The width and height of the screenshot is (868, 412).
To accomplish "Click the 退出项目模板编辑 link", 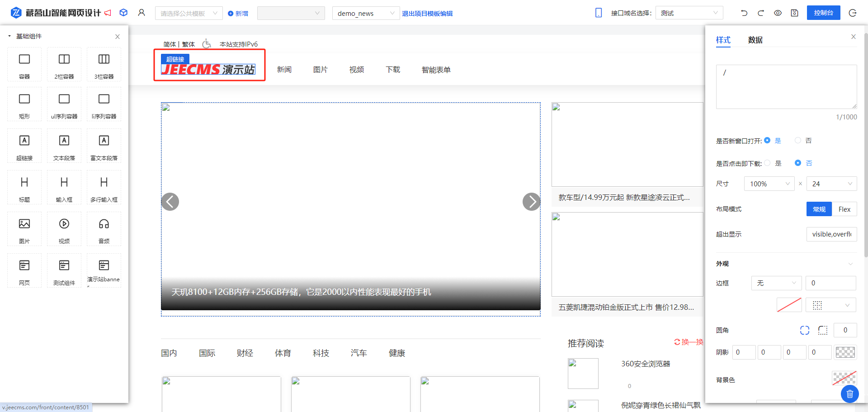I will (x=427, y=14).
